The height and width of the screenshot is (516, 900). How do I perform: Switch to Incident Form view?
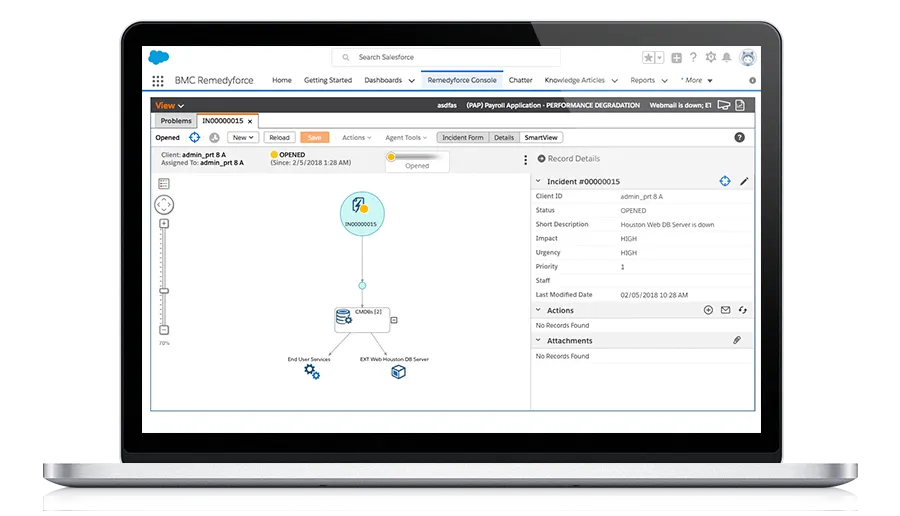click(463, 138)
